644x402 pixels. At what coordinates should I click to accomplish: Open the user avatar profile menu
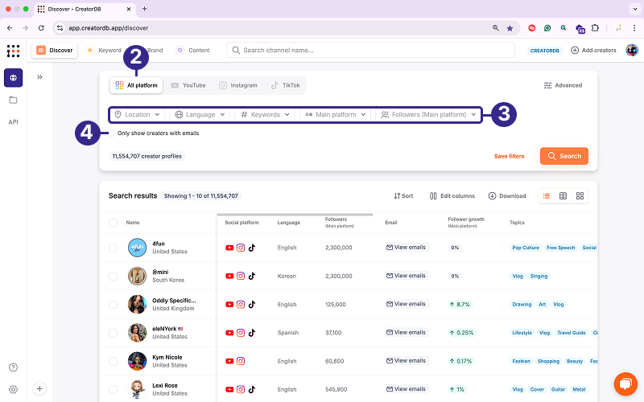coord(632,50)
